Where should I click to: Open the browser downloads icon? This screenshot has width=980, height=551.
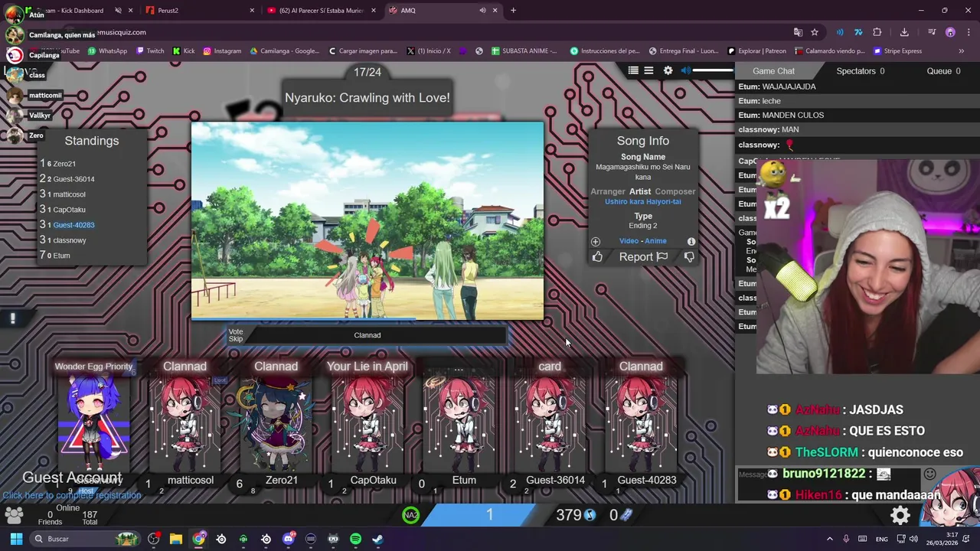tap(904, 32)
